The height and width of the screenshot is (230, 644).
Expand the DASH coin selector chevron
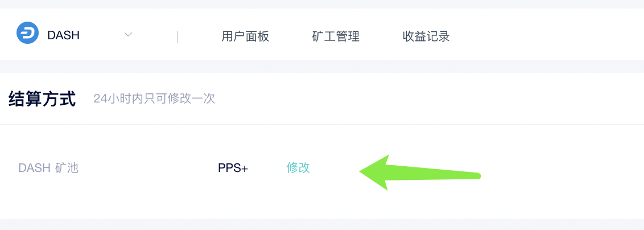click(x=128, y=35)
